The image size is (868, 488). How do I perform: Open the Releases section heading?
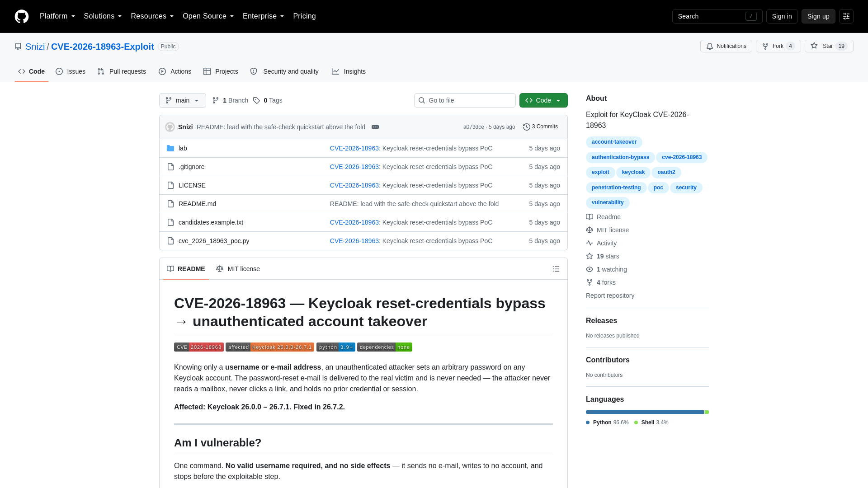(x=601, y=321)
